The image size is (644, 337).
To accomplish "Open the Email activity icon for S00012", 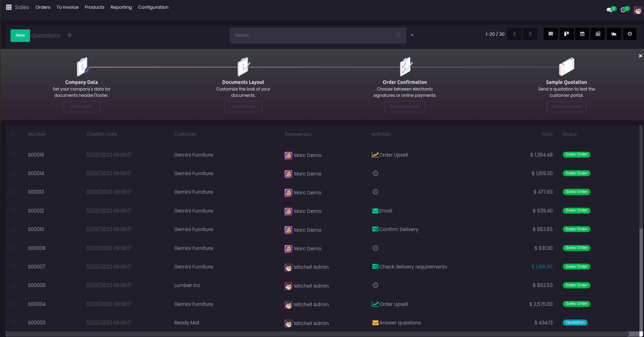I will (x=375, y=211).
